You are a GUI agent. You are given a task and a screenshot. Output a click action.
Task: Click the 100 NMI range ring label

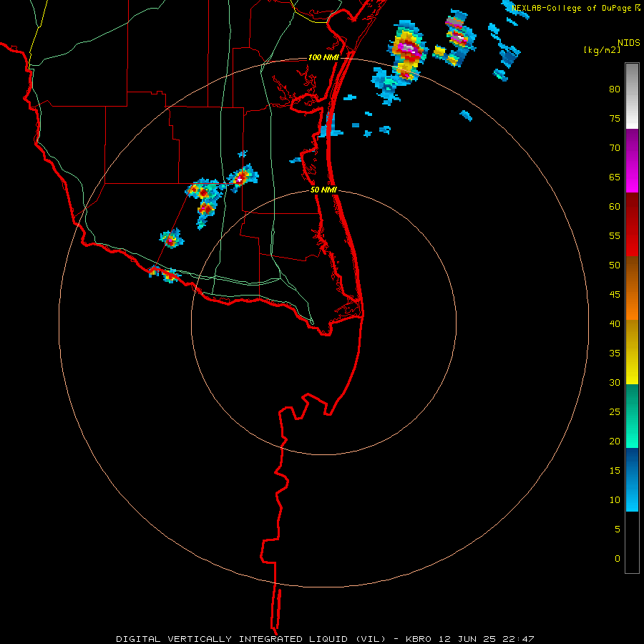point(323,57)
